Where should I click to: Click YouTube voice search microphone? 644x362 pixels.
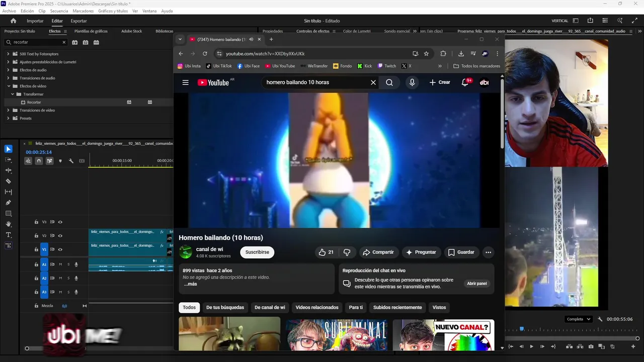pyautogui.click(x=412, y=82)
